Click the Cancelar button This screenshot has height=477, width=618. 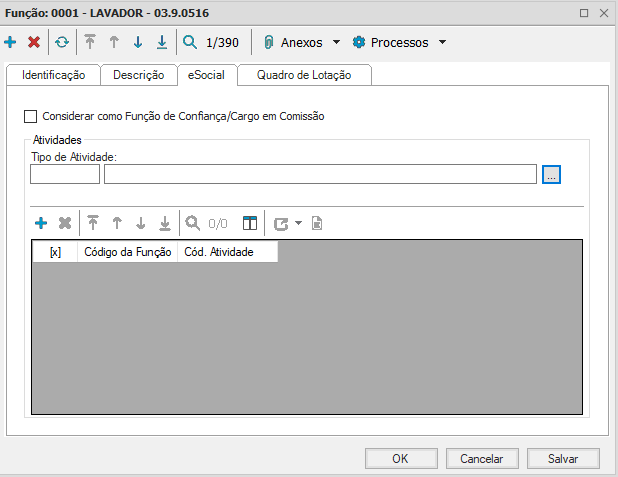(x=481, y=458)
